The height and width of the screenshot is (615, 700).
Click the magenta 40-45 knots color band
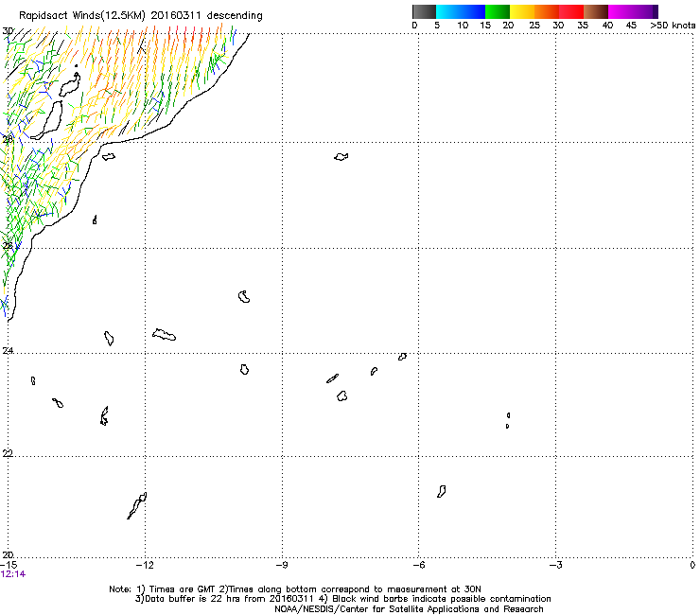tap(621, 11)
